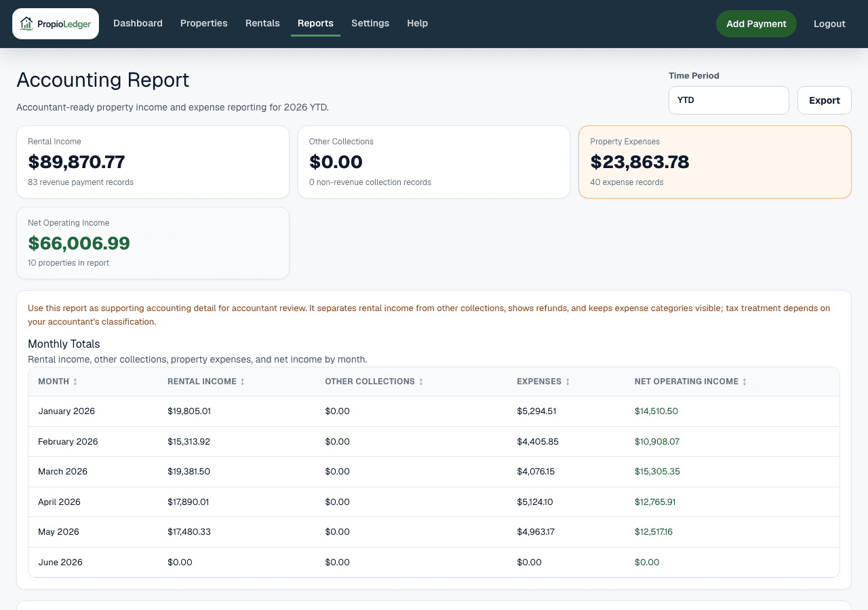Click the $23,863.78 property expenses total

tap(639, 162)
